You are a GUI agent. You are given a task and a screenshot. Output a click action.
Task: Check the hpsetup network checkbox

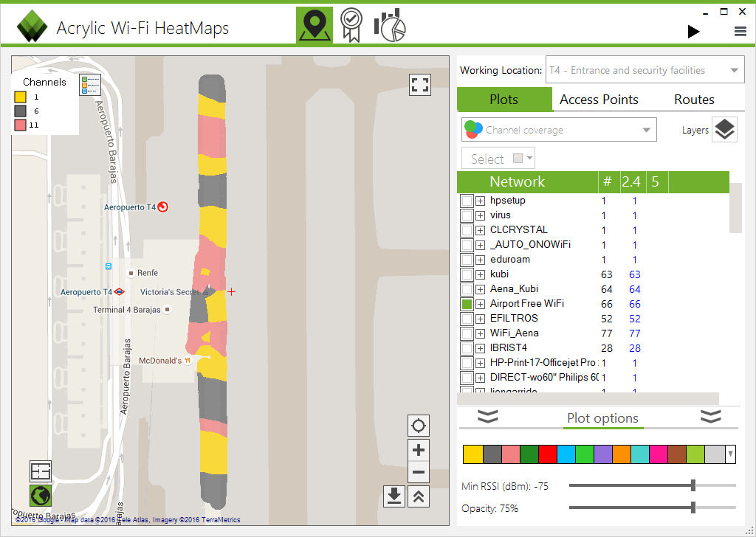(x=467, y=201)
